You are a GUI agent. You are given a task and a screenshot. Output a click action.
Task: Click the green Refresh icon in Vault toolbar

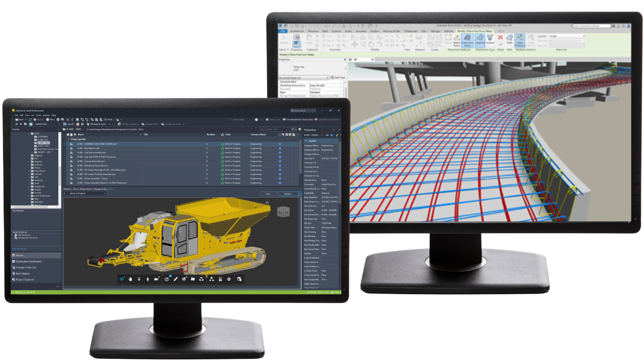[30, 120]
